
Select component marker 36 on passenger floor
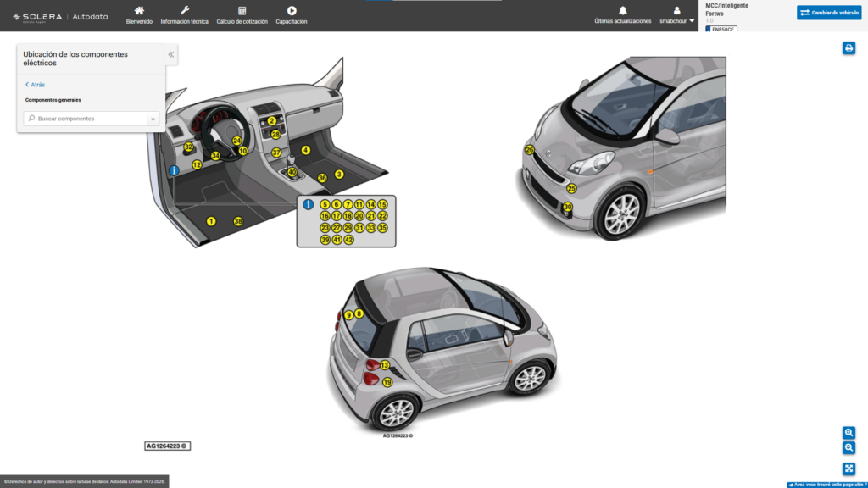pos(322,178)
